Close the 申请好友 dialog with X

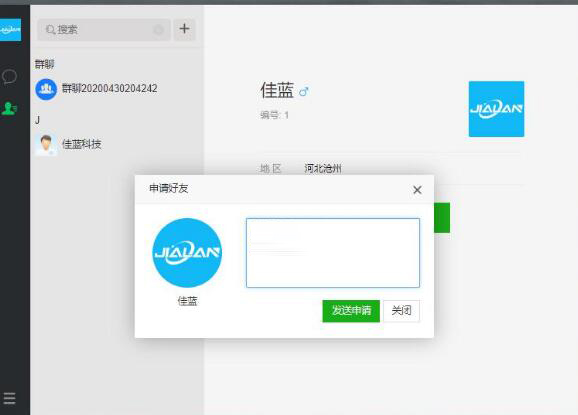417,190
